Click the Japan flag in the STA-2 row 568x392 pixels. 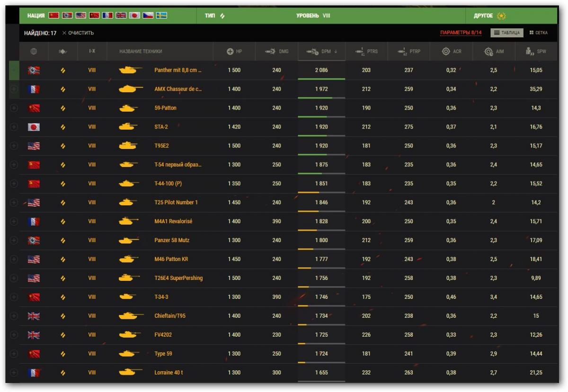[x=34, y=127]
